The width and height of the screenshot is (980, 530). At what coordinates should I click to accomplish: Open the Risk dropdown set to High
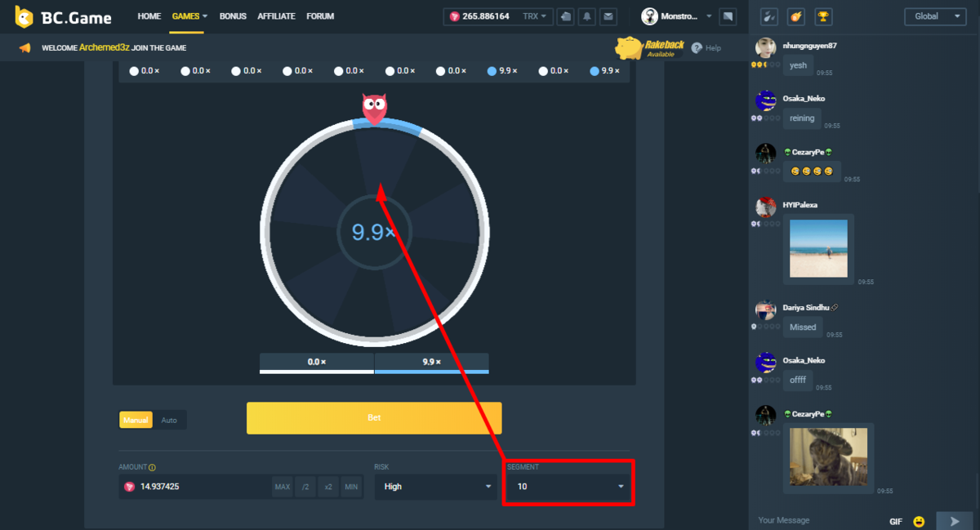(434, 487)
